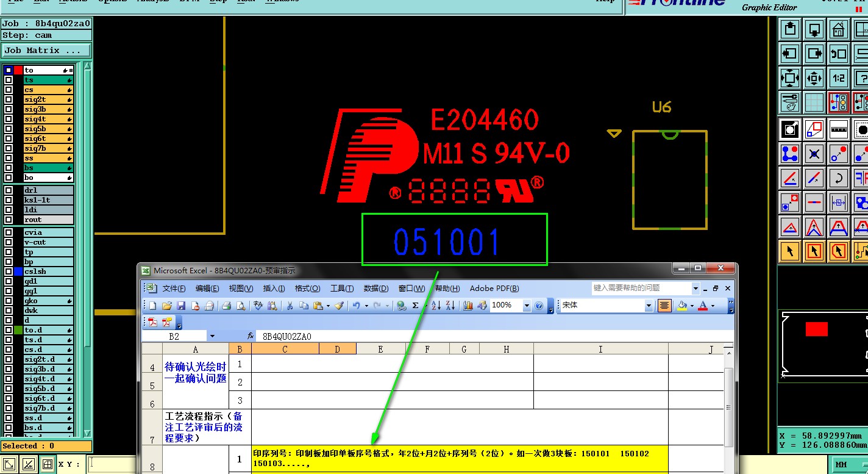The height and width of the screenshot is (474, 868).
Task: Click the traffic light netlist icon
Action: pos(839,102)
